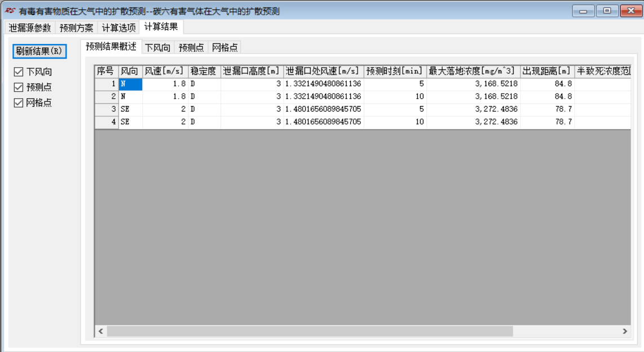This screenshot has height=352, width=644.
Task: Open the 下风向 sub-tab
Action: (x=158, y=47)
